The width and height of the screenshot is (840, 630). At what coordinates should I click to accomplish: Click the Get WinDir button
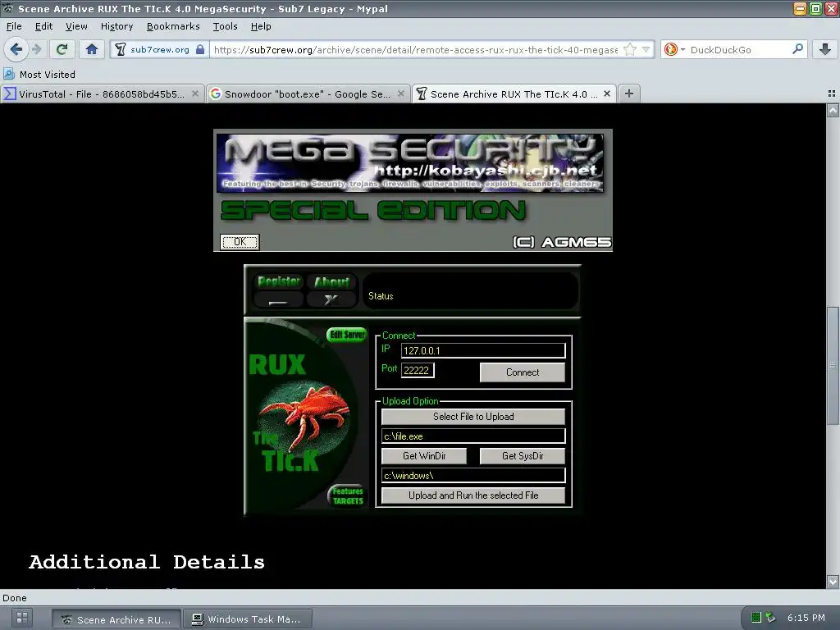[x=424, y=456]
